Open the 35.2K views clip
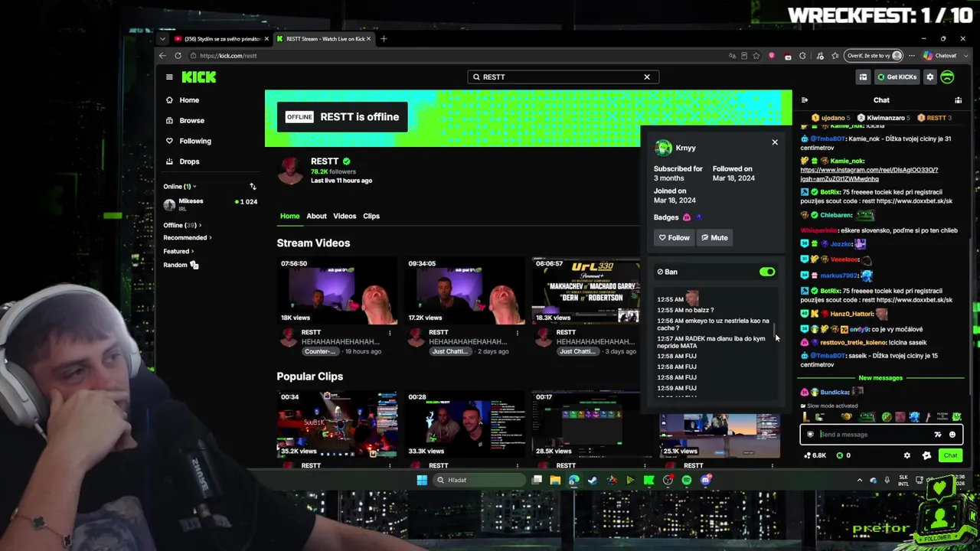Screen dimensions: 980x551 (337, 425)
